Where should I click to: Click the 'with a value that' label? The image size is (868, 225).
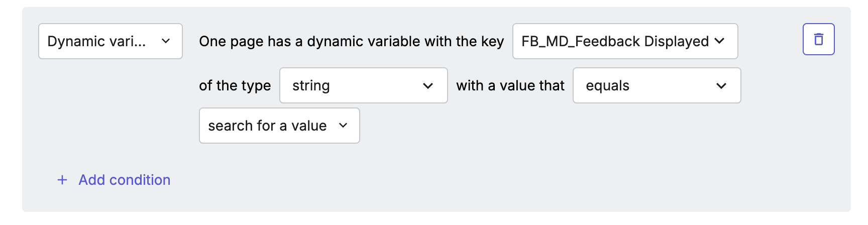[x=510, y=86]
